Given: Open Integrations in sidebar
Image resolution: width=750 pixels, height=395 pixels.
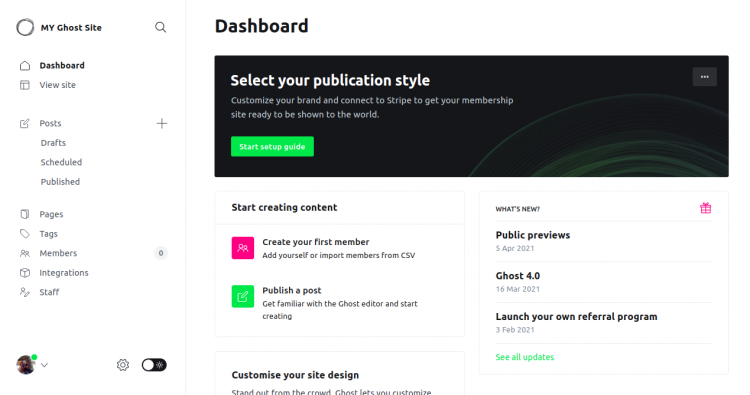Looking at the screenshot, I should tap(64, 273).
